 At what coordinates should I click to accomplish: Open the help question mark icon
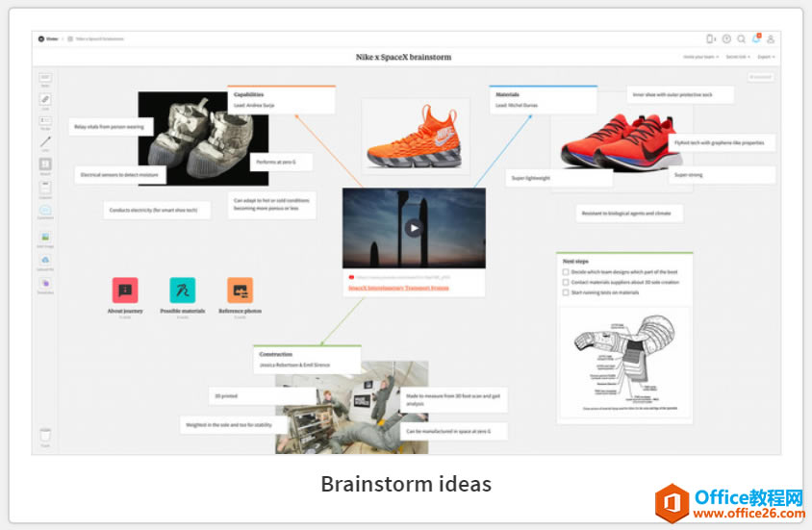pos(726,38)
